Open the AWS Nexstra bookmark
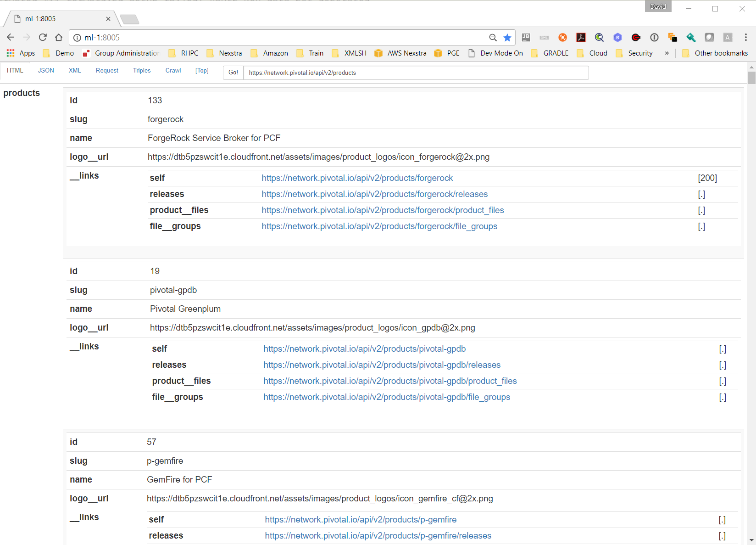 pyautogui.click(x=400, y=53)
